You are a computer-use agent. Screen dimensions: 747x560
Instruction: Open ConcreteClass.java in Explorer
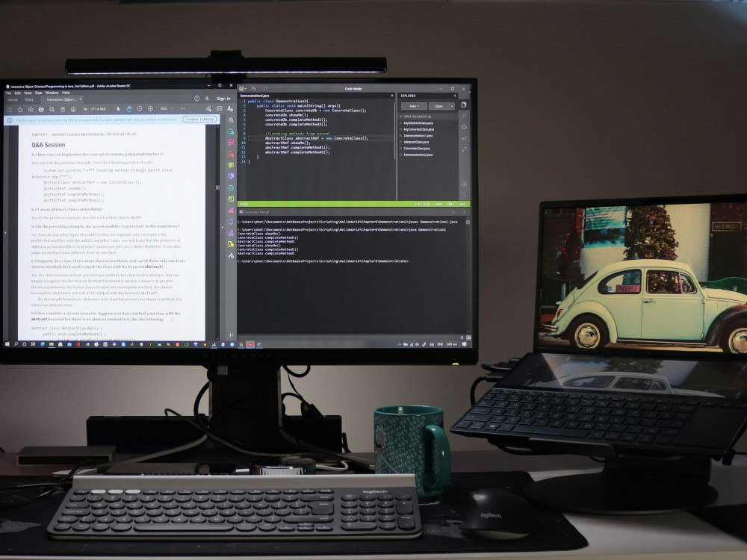coord(416,148)
